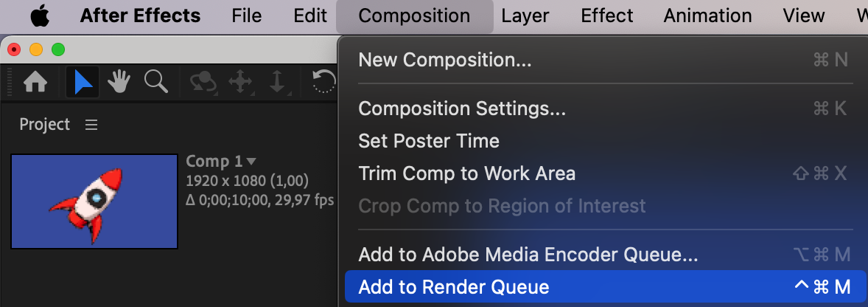Select the Hand tool
The image size is (868, 307).
[119, 82]
